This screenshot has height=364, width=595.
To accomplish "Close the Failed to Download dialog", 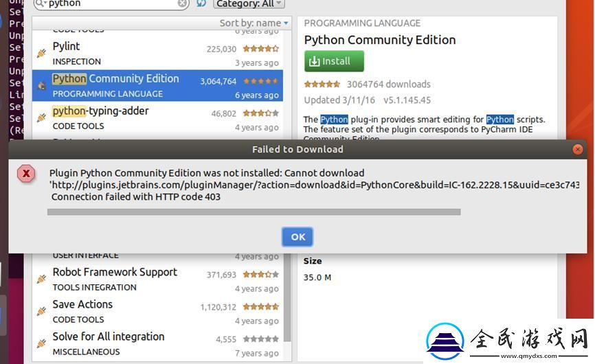I will (x=578, y=150).
